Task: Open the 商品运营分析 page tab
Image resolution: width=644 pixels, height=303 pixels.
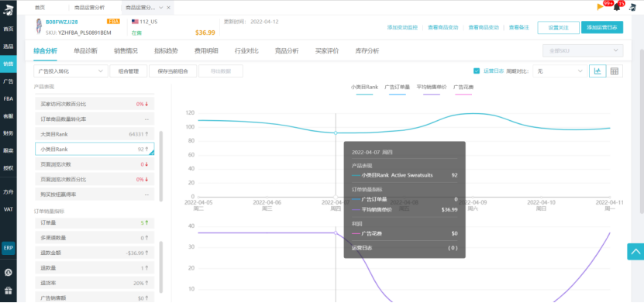Action: coord(89,8)
